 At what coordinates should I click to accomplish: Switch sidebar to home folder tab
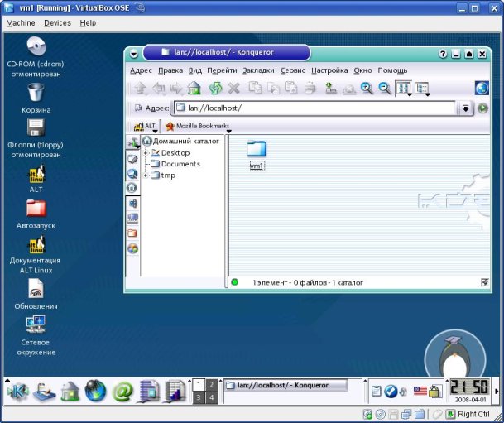(x=132, y=188)
